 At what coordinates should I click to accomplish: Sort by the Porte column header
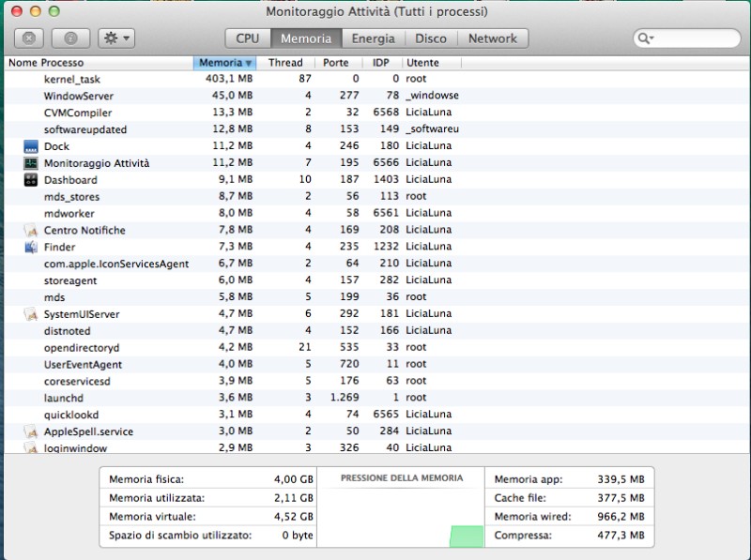pyautogui.click(x=338, y=63)
